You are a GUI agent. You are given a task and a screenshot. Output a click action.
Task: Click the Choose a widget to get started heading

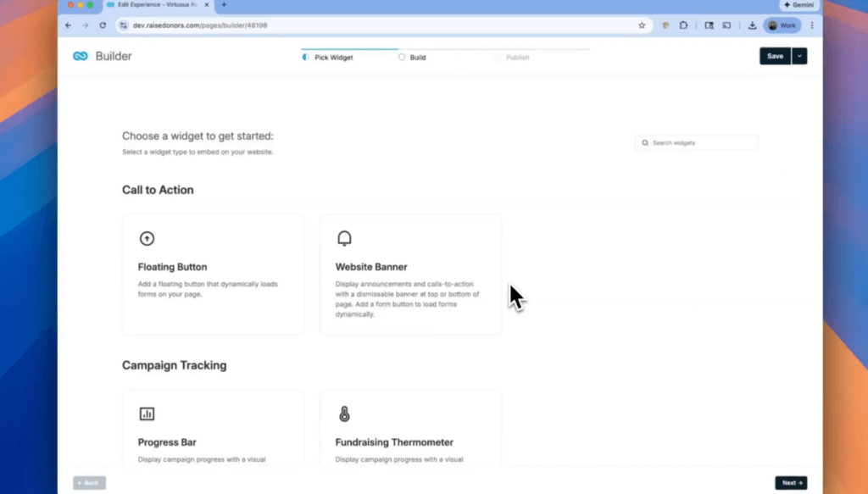click(x=198, y=136)
